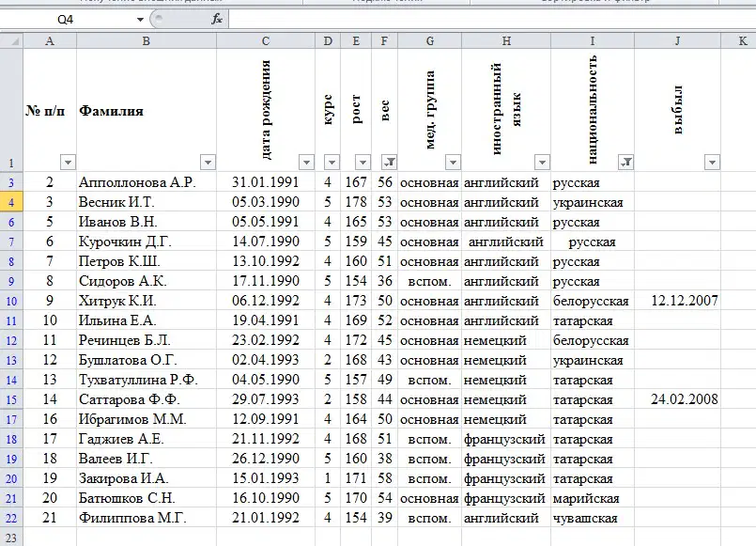Click cell Саттарова Ф.Ф.

[147, 399]
